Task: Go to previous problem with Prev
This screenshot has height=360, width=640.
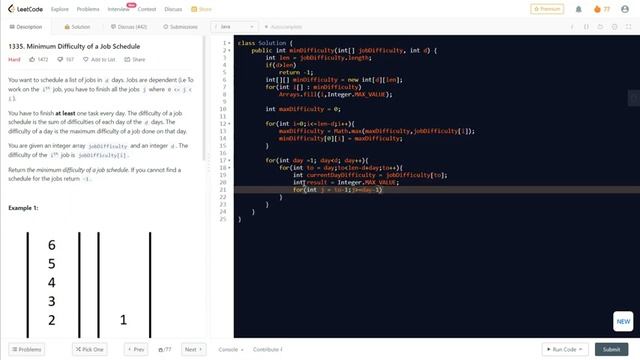Action: pos(136,349)
